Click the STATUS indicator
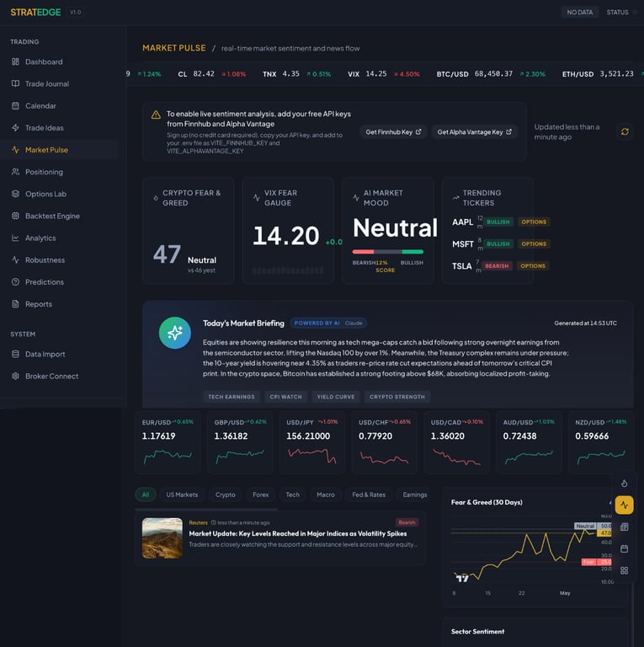The height and width of the screenshot is (647, 644). pyautogui.click(x=621, y=13)
